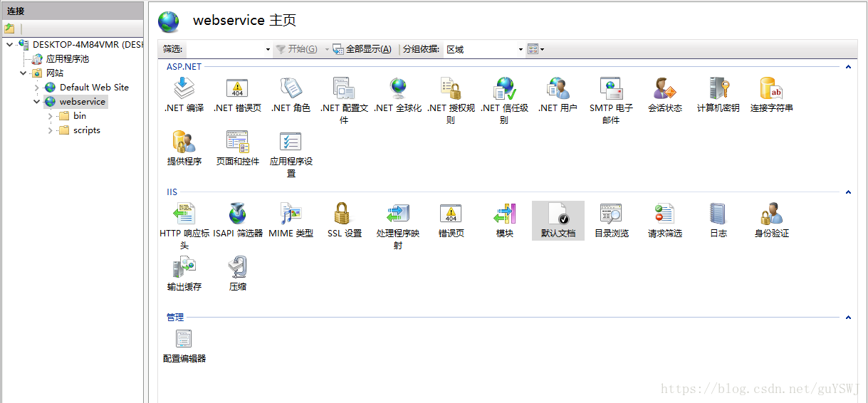The image size is (868, 403).
Task: Open the 身份验证 feature
Action: click(771, 220)
